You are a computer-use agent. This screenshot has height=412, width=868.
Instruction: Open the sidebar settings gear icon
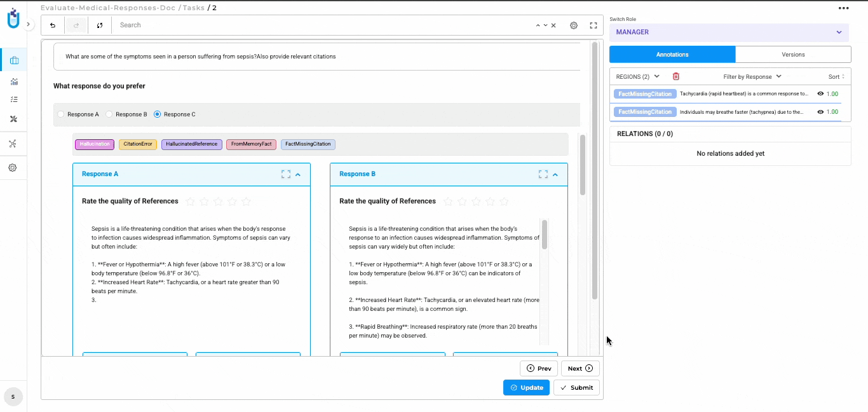(x=13, y=168)
